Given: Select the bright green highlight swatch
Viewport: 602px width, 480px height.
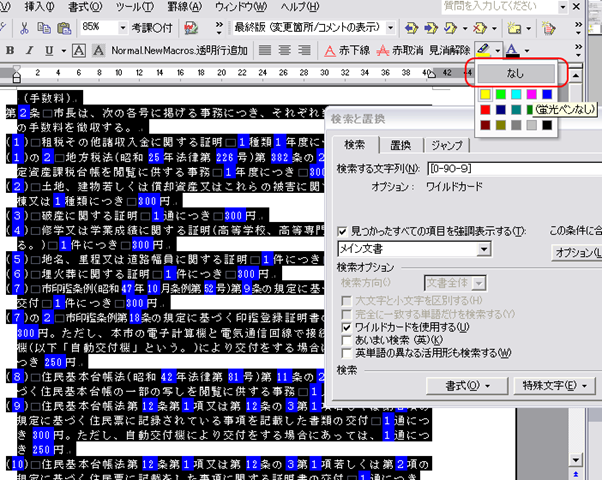Looking at the screenshot, I should (501, 94).
